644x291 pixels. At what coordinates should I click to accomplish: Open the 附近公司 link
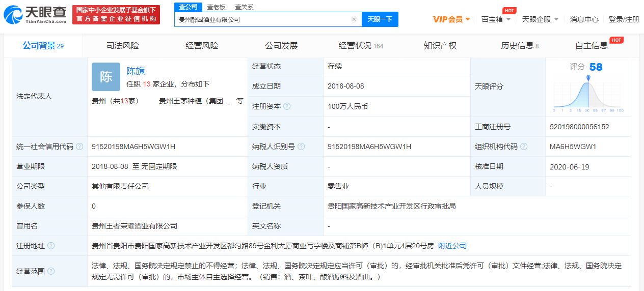pos(452,246)
